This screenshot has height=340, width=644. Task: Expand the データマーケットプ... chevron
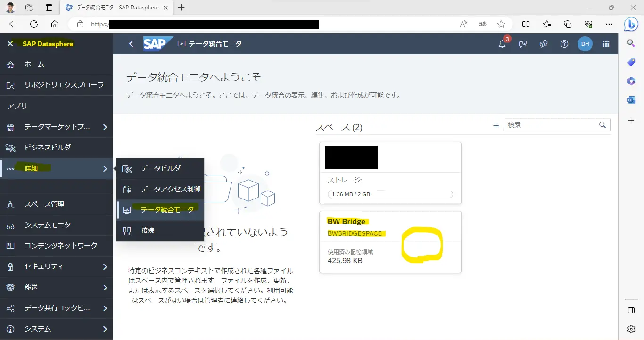[105, 127]
